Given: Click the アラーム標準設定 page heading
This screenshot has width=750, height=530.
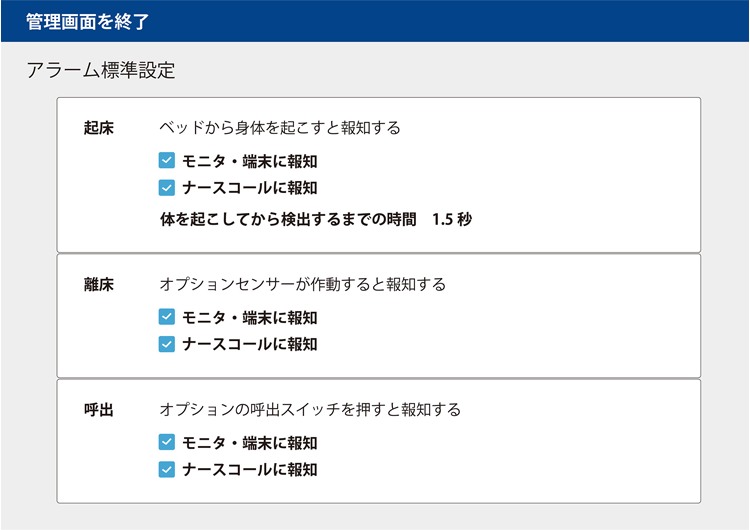Looking at the screenshot, I should pyautogui.click(x=101, y=71).
